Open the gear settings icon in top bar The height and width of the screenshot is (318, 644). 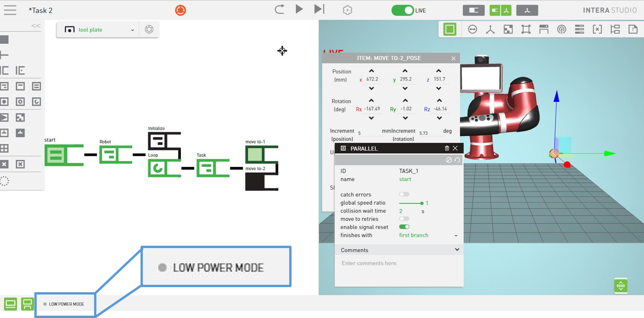tap(347, 10)
